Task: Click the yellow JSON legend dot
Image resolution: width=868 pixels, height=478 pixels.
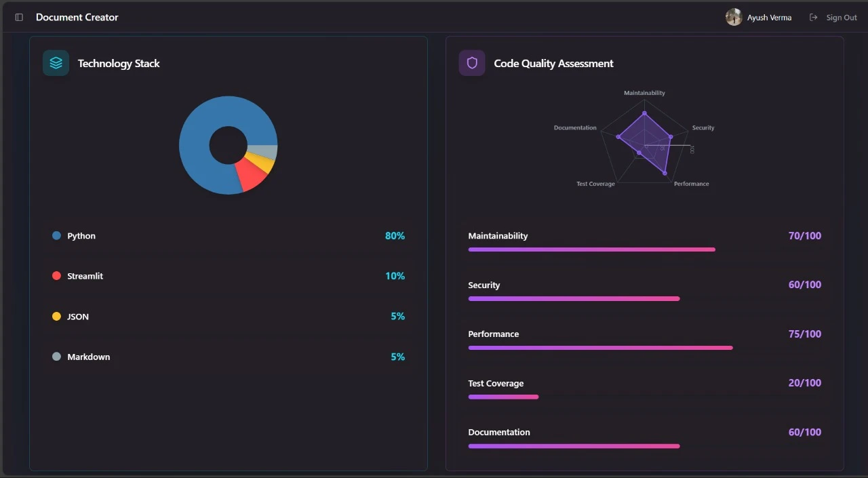Action: (56, 317)
